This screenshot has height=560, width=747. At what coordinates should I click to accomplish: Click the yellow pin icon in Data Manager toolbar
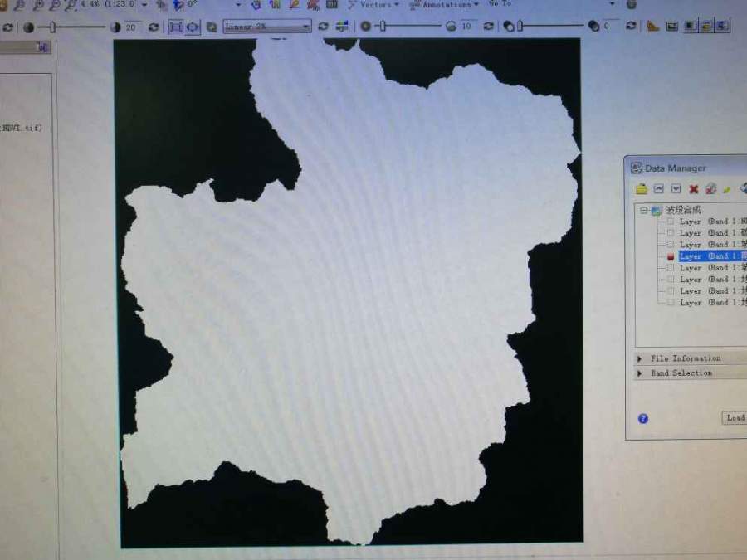[727, 189]
